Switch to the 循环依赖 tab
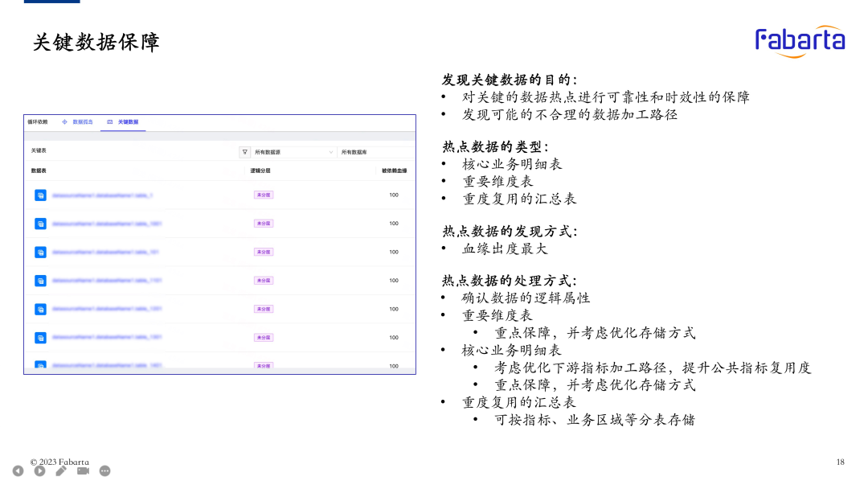 tap(38, 121)
